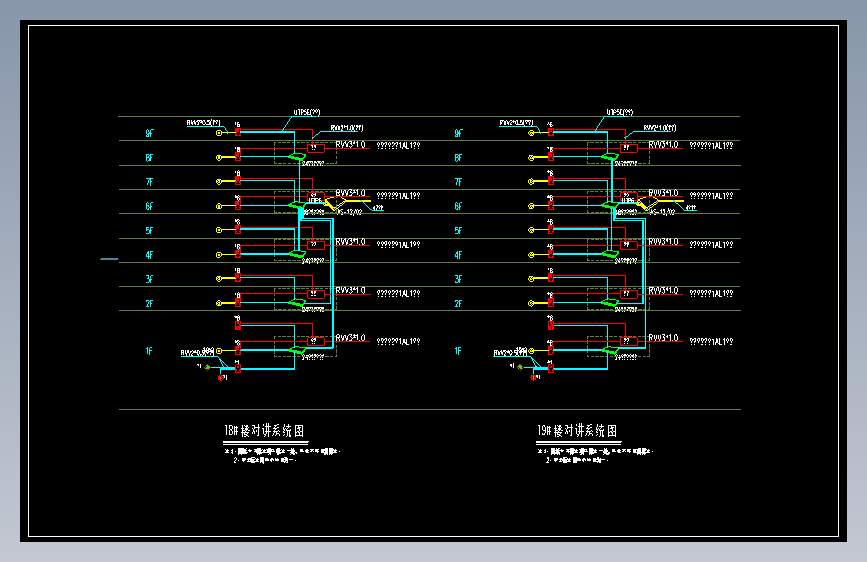The image size is (867, 562).
Task: Click the 2F floor label in 19# diagram
Action: (458, 304)
